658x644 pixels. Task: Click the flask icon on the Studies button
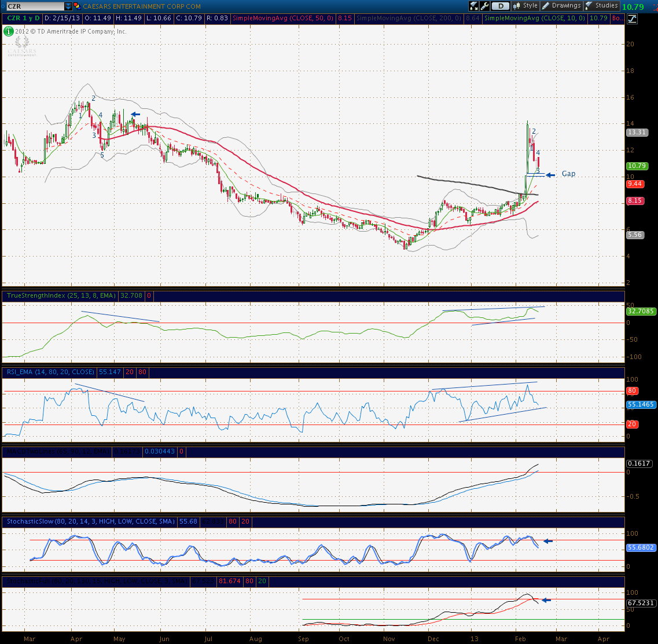pos(589,6)
